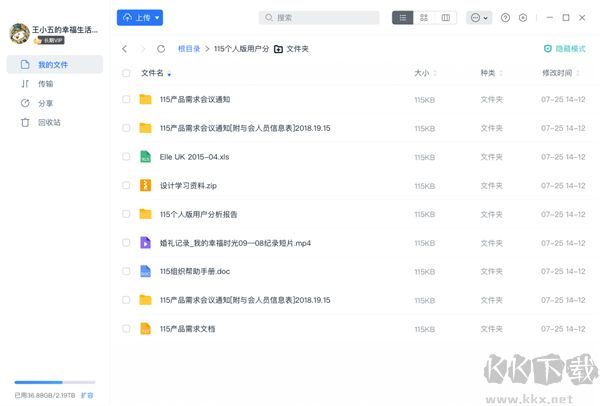
Task: Maximize the window
Action: (566, 18)
